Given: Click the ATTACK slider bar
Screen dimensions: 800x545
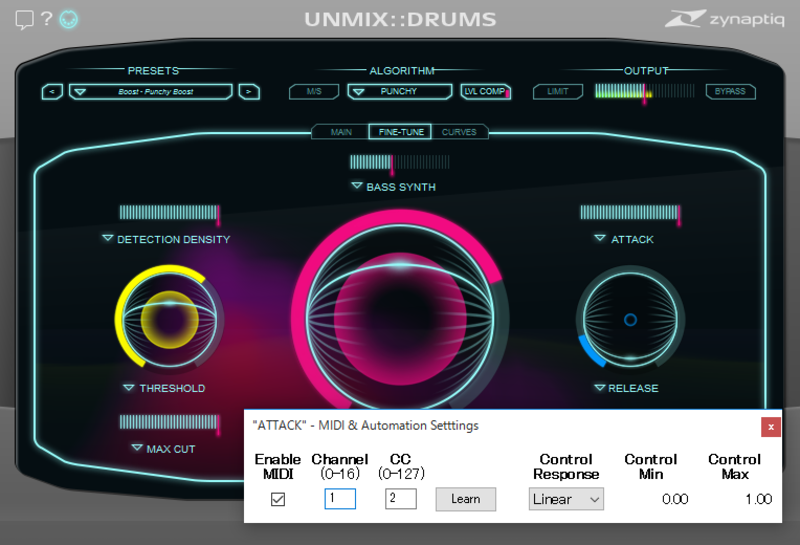Looking at the screenshot, I should click(631, 213).
